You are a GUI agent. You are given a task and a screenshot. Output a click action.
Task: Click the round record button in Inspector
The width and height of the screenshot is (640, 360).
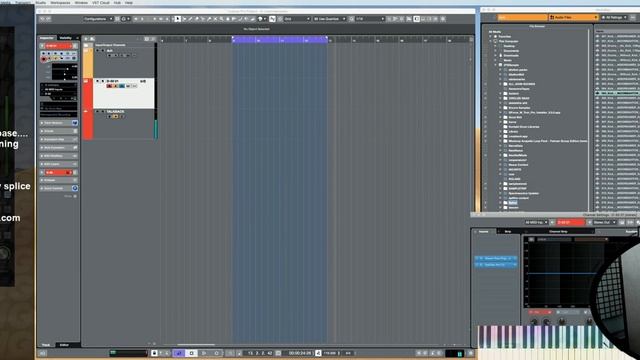(44, 59)
